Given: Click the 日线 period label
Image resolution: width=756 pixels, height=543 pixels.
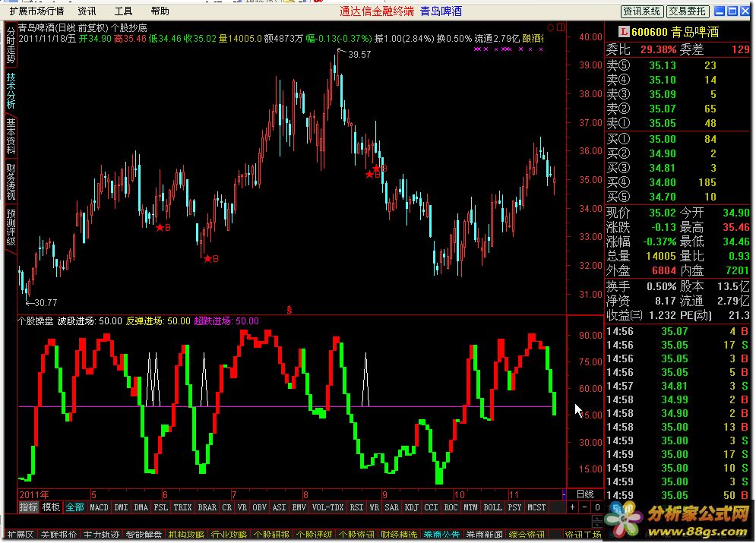Looking at the screenshot, I should click(x=585, y=494).
